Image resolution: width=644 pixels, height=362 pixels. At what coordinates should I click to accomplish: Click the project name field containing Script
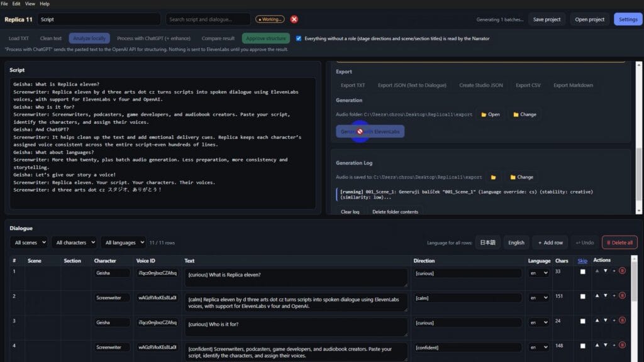pos(99,19)
